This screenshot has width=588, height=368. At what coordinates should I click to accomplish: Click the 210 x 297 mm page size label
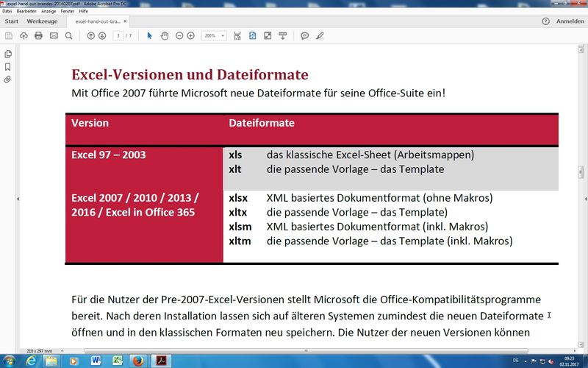(40, 351)
